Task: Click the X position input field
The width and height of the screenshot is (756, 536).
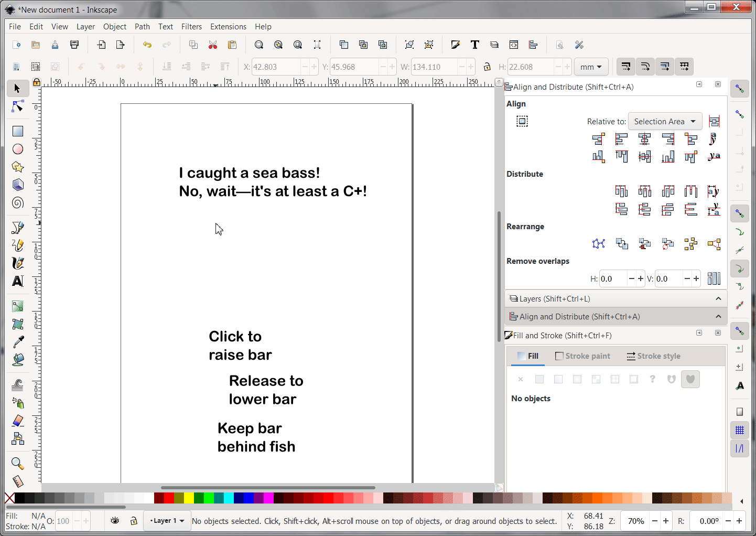Action: [276, 67]
